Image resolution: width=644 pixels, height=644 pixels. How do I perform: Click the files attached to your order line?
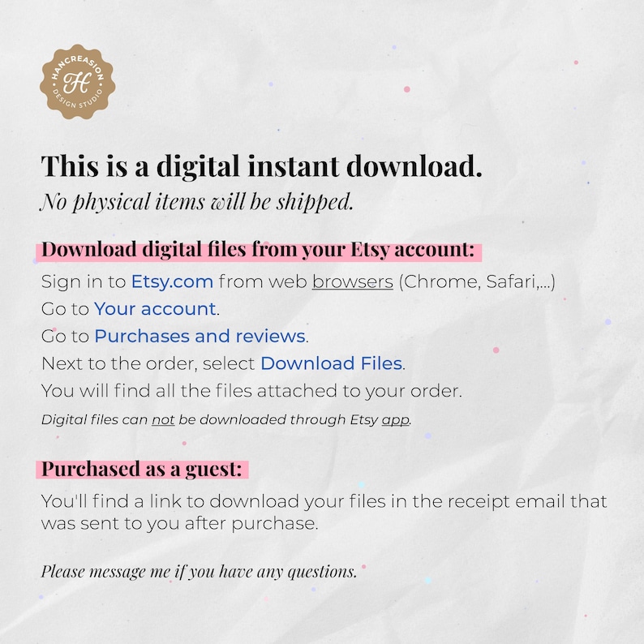pyautogui.click(x=251, y=391)
